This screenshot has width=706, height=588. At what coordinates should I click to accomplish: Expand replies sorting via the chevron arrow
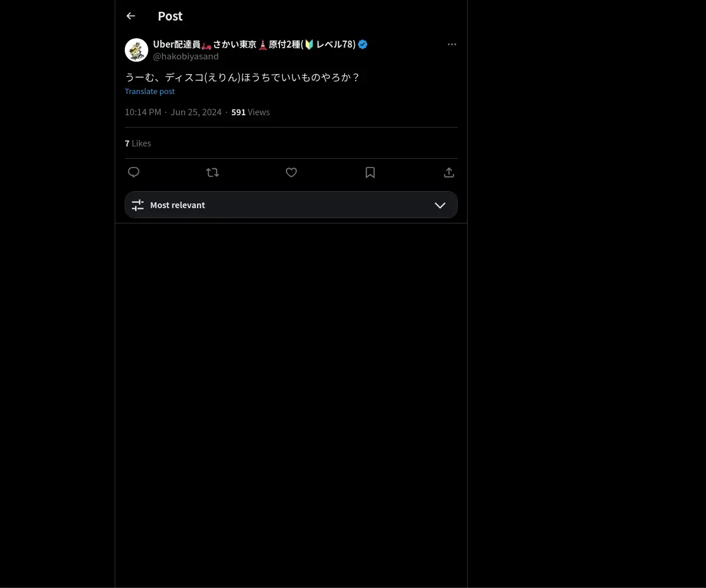point(440,205)
